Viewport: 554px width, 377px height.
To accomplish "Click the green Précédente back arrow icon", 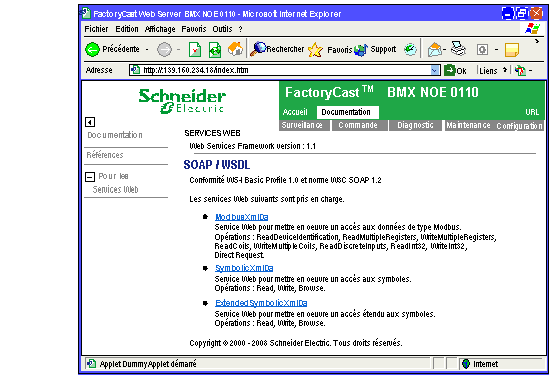I will (x=92, y=49).
